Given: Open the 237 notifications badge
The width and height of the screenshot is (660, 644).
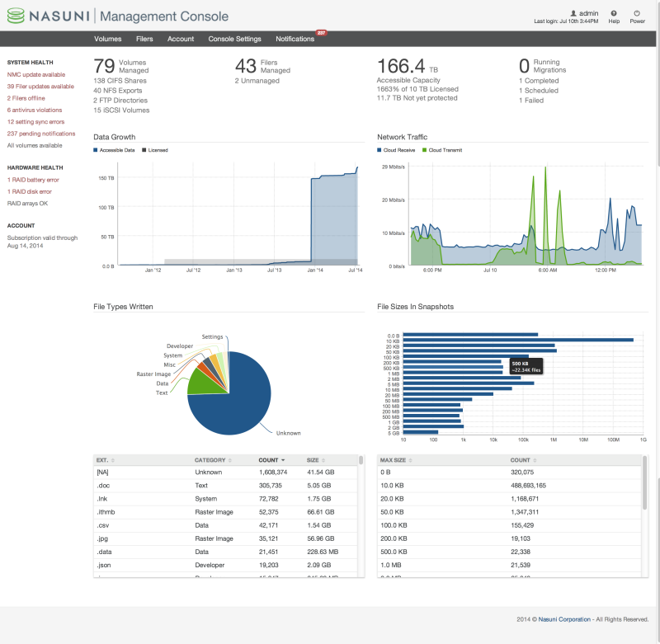Looking at the screenshot, I should (321, 33).
